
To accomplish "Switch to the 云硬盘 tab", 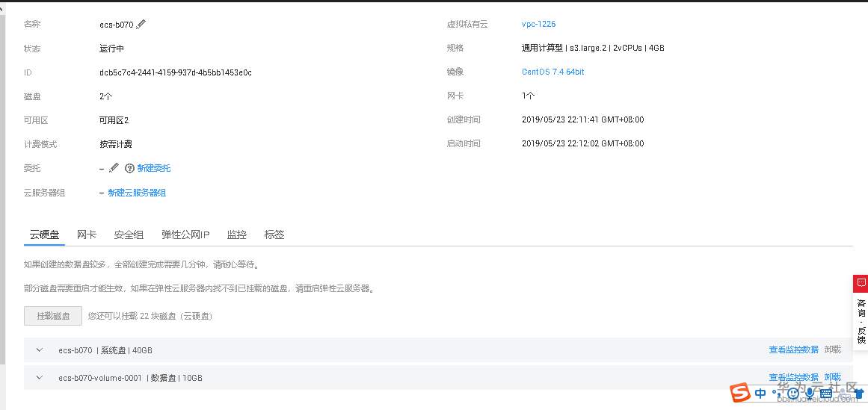I will 44,234.
